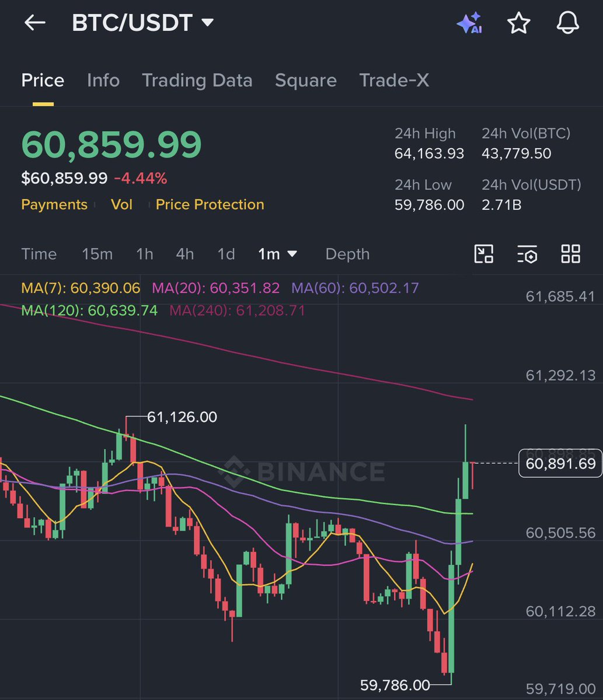Tap the Vol tag
603x700 pixels.
pyautogui.click(x=122, y=205)
